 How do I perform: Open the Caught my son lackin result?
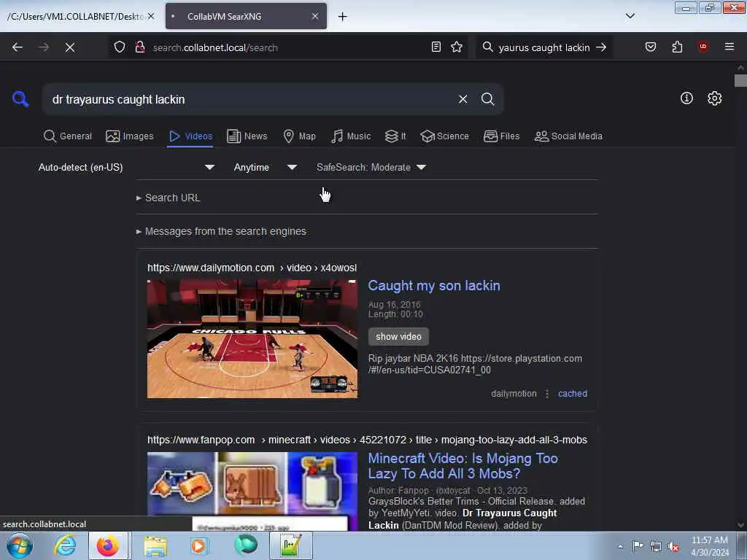[x=434, y=286]
